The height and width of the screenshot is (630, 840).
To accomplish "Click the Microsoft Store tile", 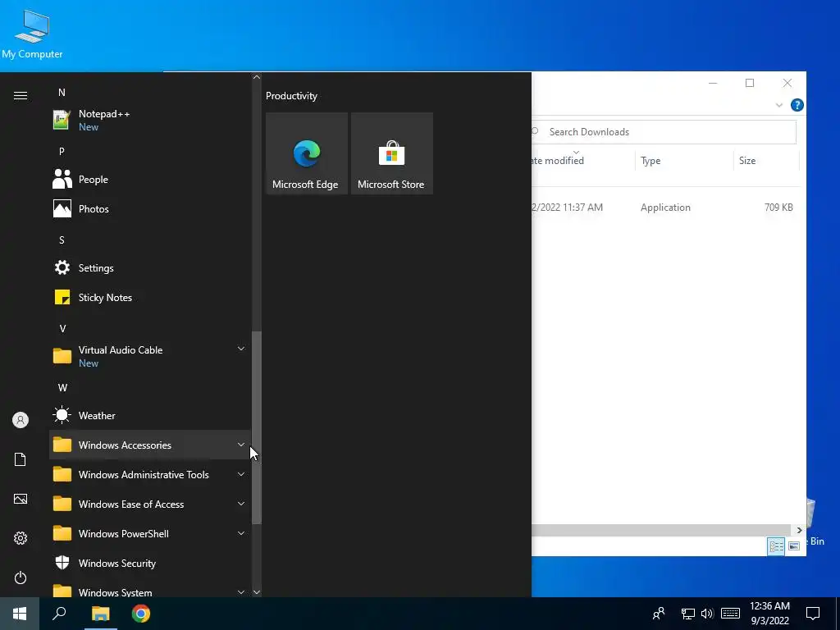I will click(x=391, y=153).
